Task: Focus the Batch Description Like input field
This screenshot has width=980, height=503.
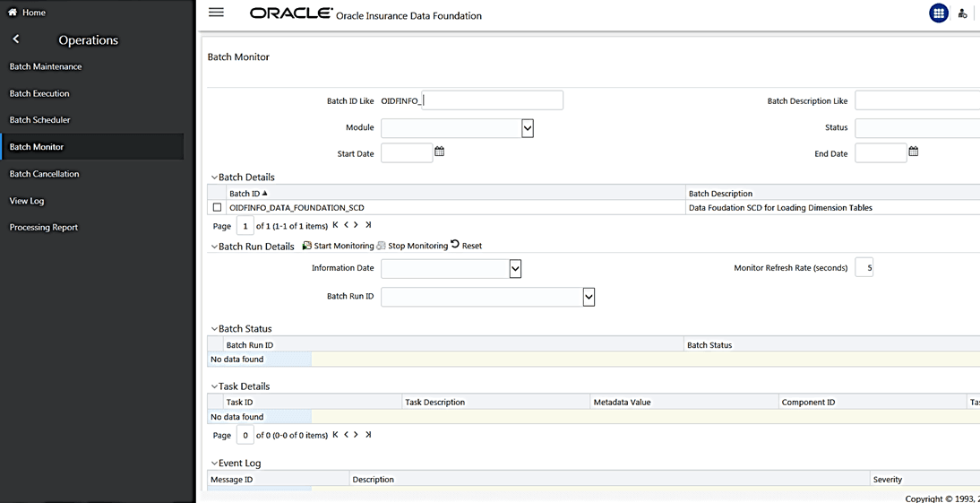Action: [917, 100]
